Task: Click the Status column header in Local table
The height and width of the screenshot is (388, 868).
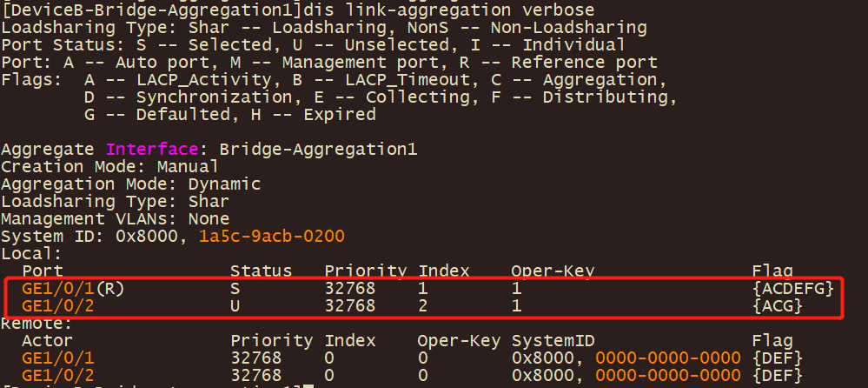Action: [261, 271]
